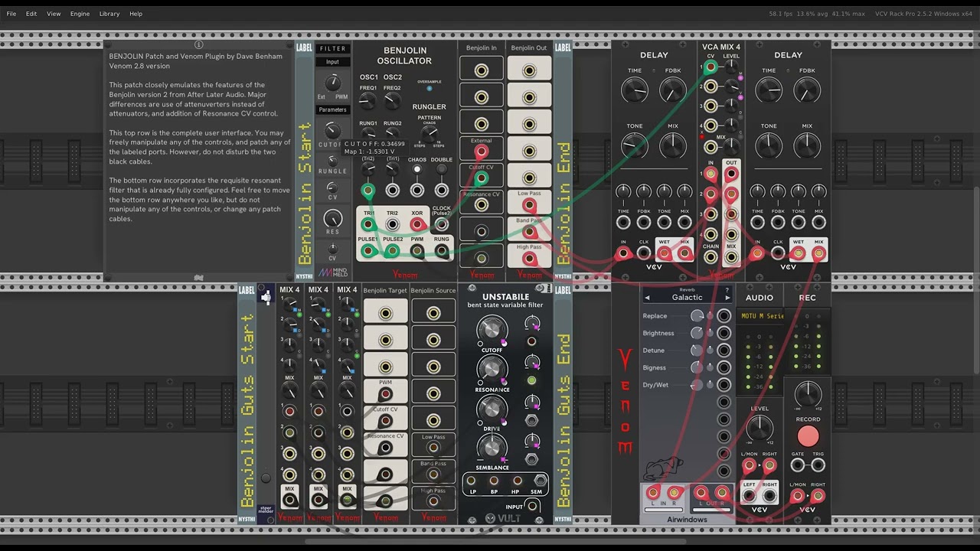The image size is (980, 551).
Task: Open the View menu
Action: (54, 14)
